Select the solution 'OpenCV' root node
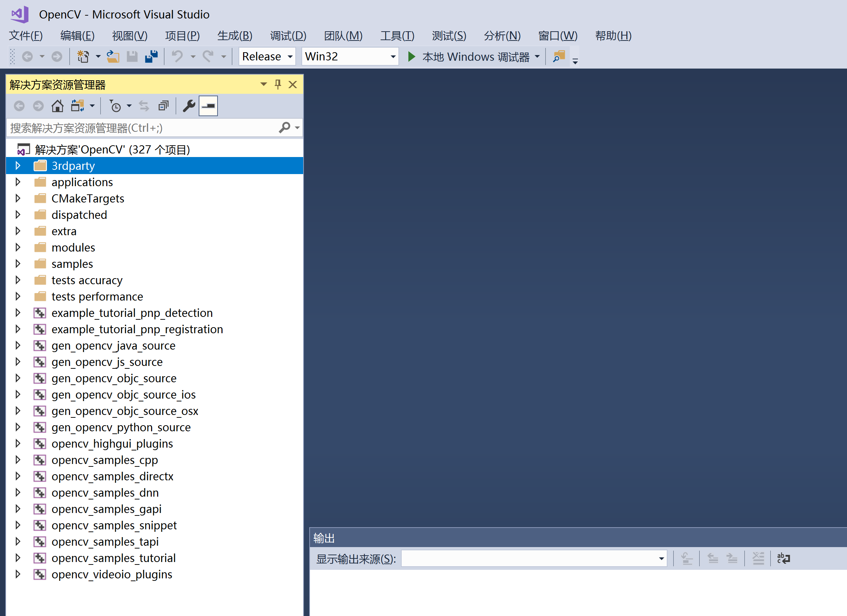Viewport: 847px width, 616px height. pos(112,150)
